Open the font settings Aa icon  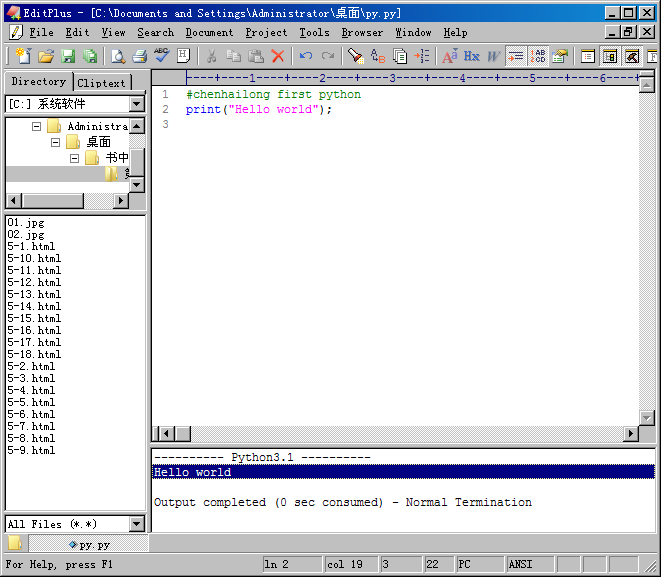click(x=450, y=56)
